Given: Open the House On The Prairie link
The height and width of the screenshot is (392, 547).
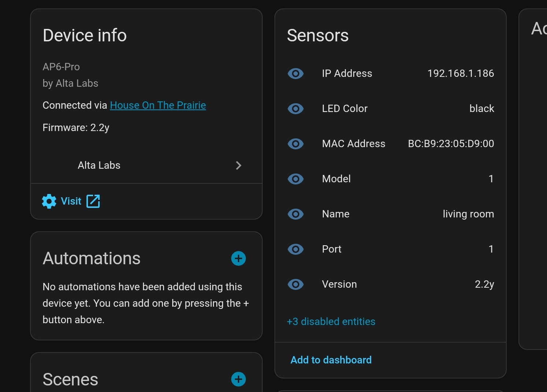Looking at the screenshot, I should click(158, 105).
